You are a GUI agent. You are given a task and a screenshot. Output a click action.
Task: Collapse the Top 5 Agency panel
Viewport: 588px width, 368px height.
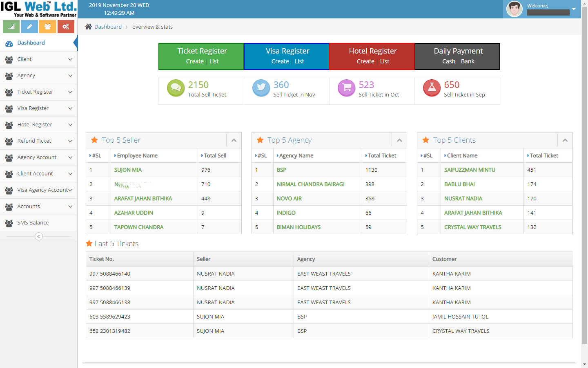[x=399, y=140]
